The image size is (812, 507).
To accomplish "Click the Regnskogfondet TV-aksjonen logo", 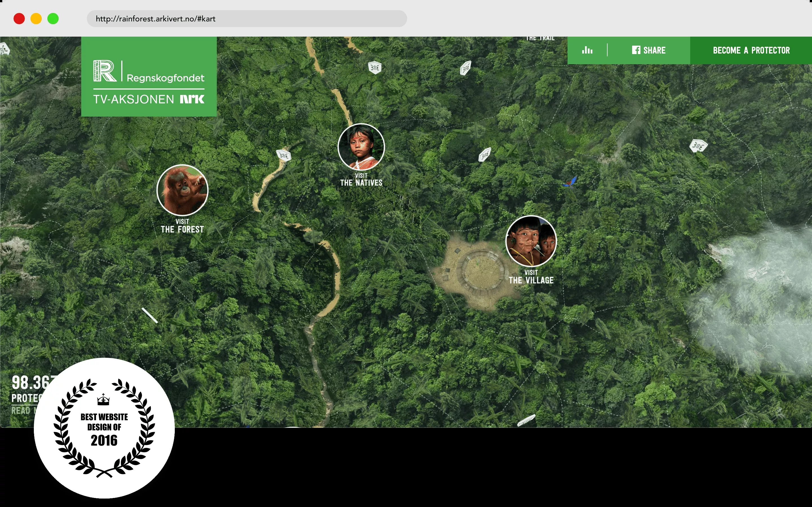I will click(x=149, y=77).
